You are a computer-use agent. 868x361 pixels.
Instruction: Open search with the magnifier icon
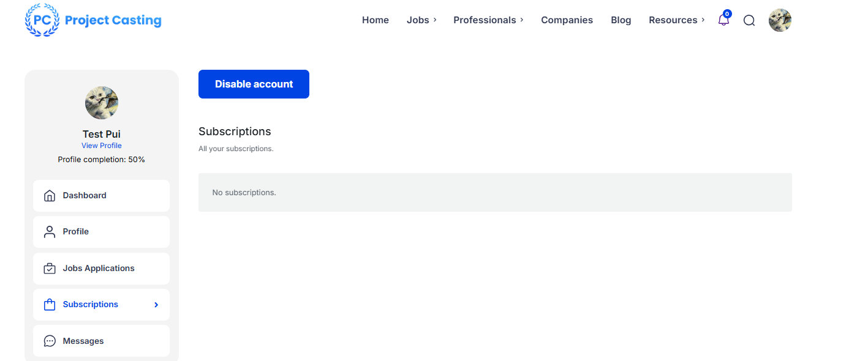[x=749, y=20]
